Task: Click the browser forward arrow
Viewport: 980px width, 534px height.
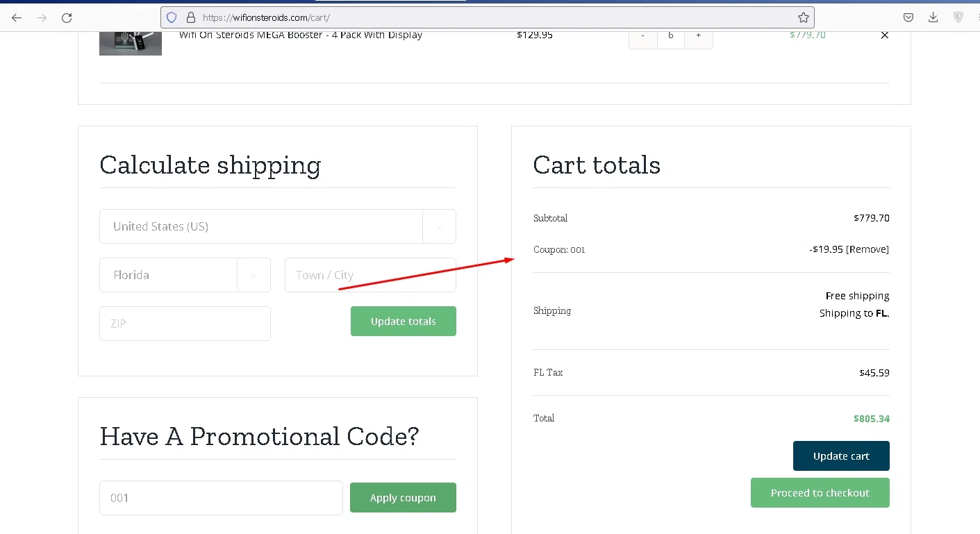Action: click(42, 17)
